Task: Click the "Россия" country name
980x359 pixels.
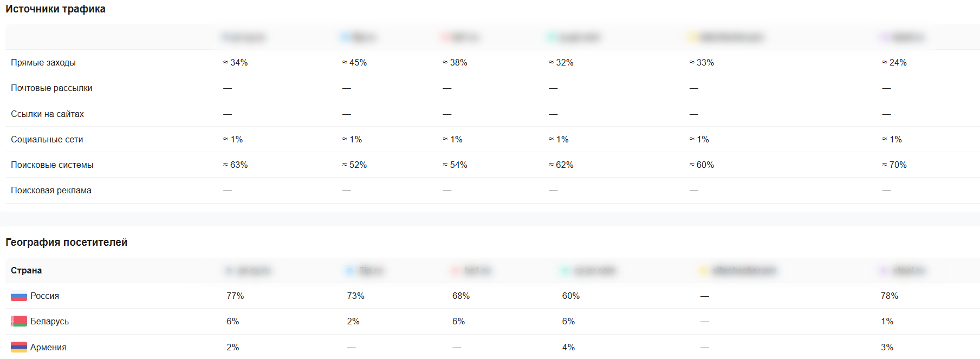Action: pyautogui.click(x=44, y=296)
